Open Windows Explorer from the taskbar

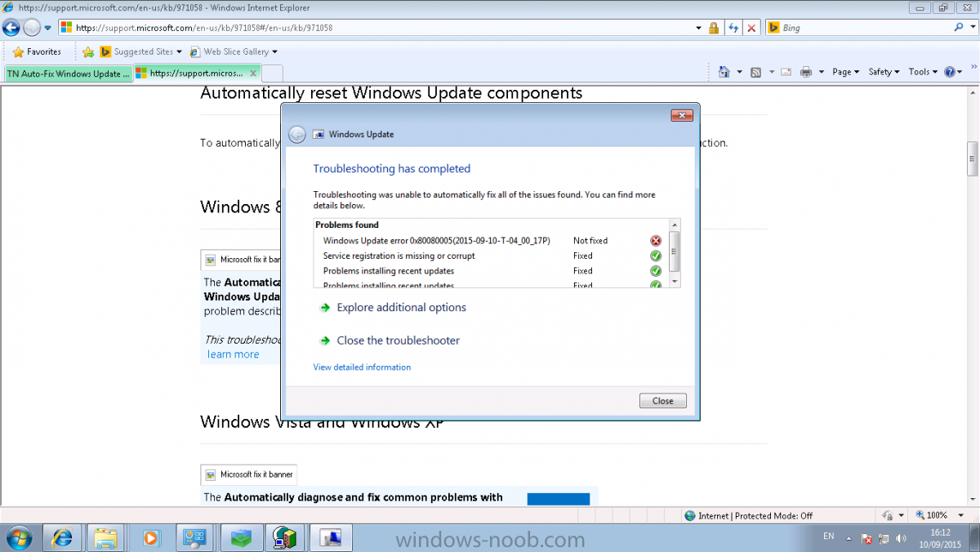pos(106,538)
